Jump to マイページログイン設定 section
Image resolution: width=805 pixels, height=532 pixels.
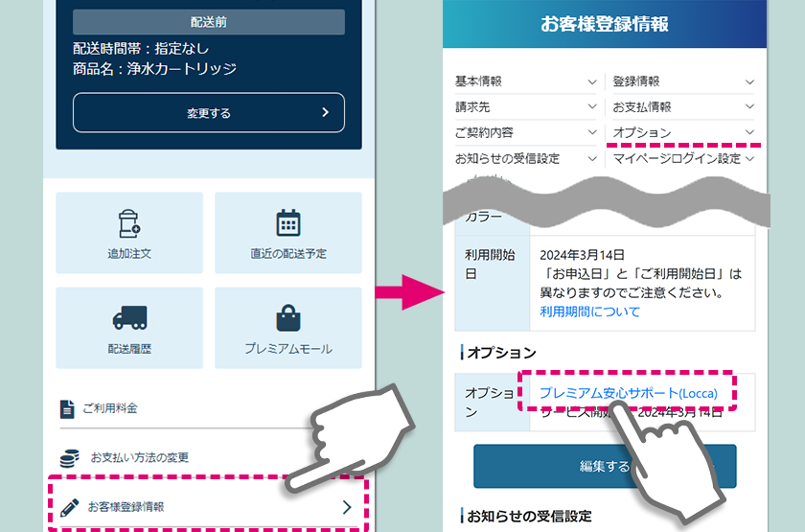[682, 158]
